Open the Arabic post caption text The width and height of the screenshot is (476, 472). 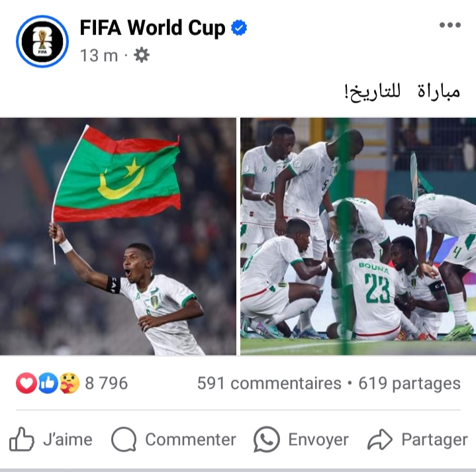click(x=403, y=91)
